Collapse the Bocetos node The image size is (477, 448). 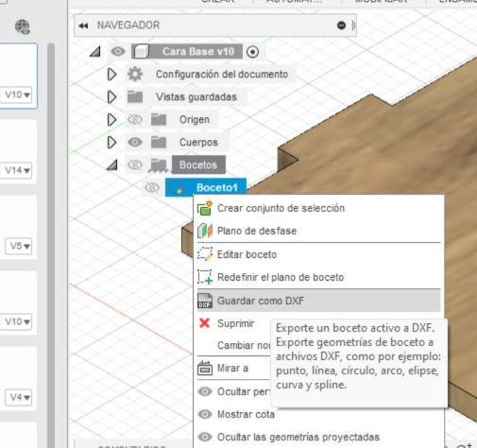click(112, 164)
